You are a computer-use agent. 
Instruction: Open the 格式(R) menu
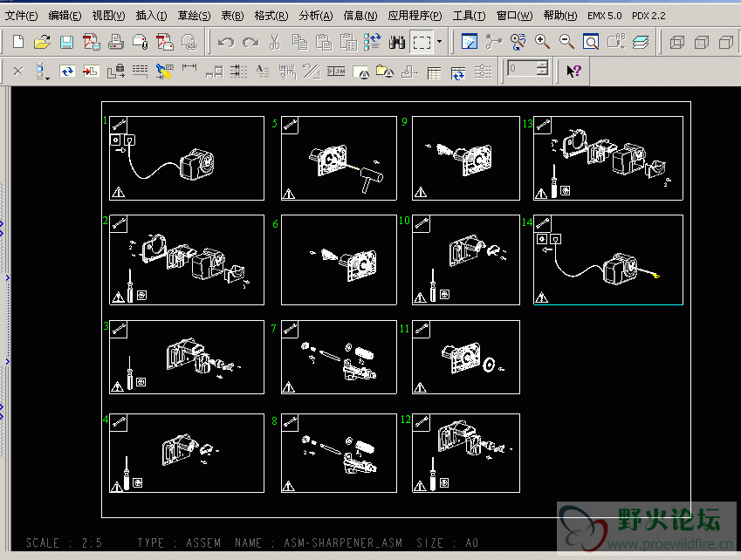point(271,16)
